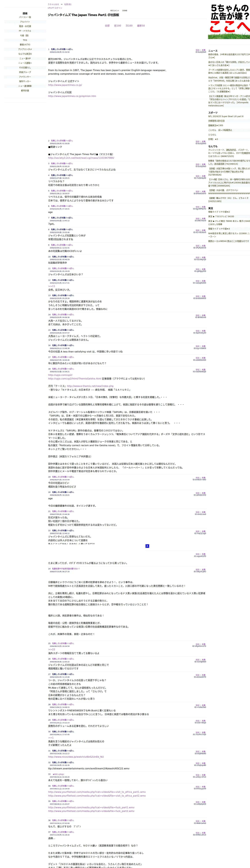Open the http://www.japantimes.co.jp/ official site link
The width and height of the screenshot is (250, 868).
click(x=65, y=85)
